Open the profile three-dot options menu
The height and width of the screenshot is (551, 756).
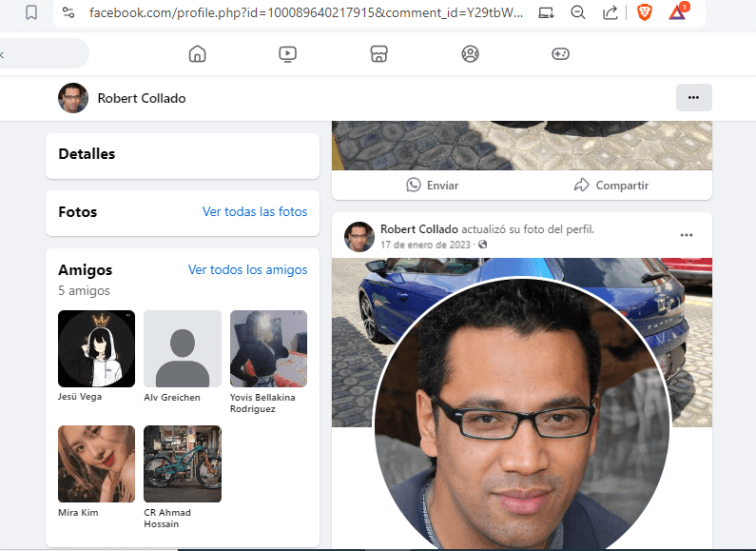[693, 97]
